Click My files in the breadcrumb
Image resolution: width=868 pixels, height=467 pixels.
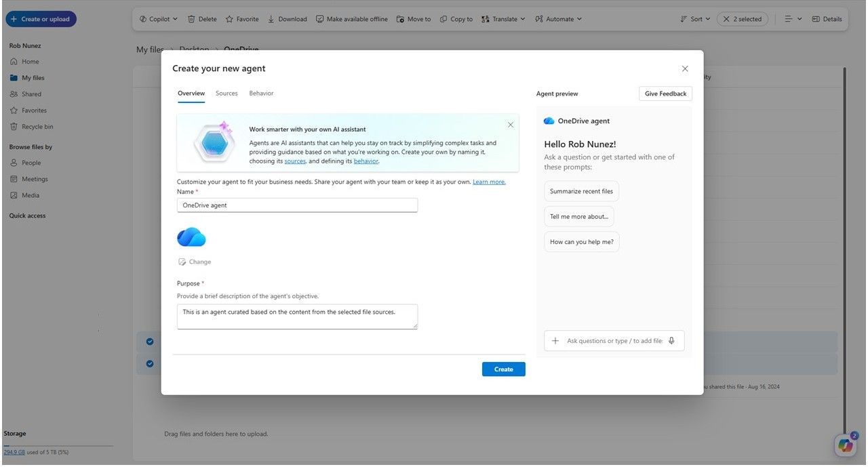150,49
